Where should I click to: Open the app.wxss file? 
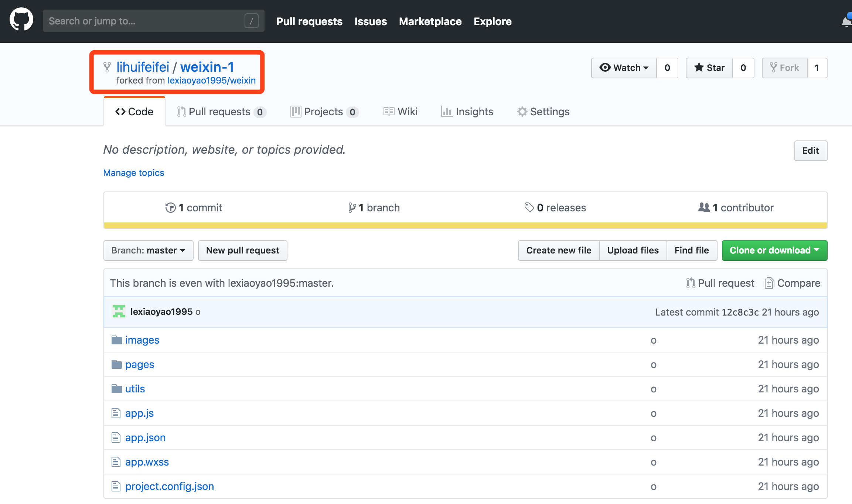tap(147, 462)
